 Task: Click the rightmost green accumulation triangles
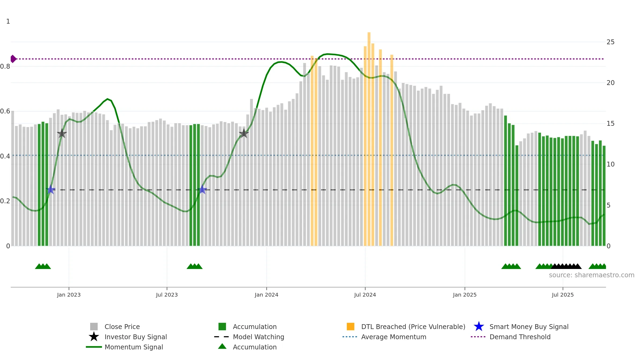click(597, 266)
